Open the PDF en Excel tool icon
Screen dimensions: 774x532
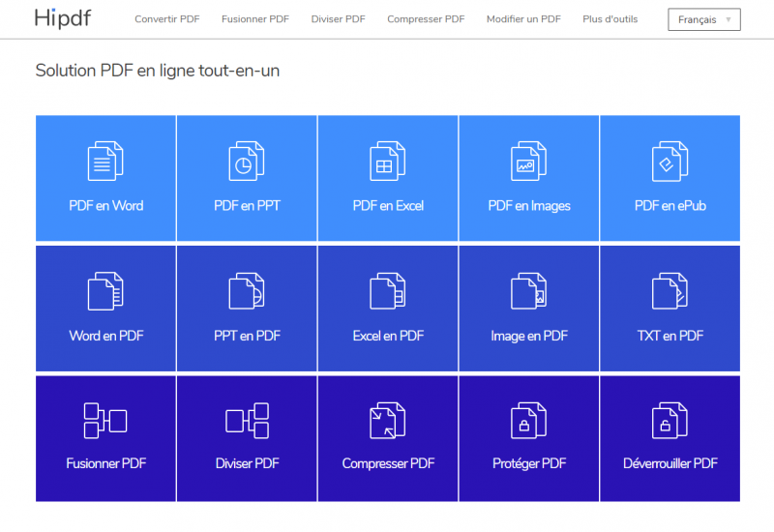[388, 161]
